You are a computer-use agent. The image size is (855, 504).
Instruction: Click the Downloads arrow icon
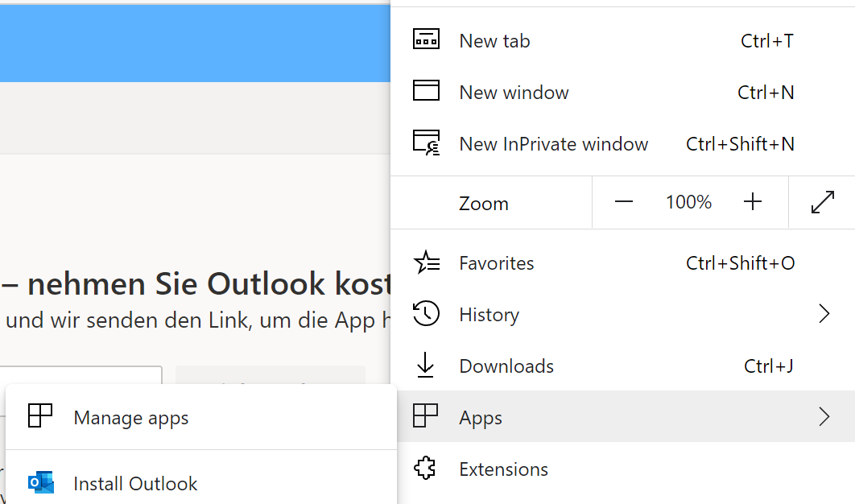coord(425,365)
